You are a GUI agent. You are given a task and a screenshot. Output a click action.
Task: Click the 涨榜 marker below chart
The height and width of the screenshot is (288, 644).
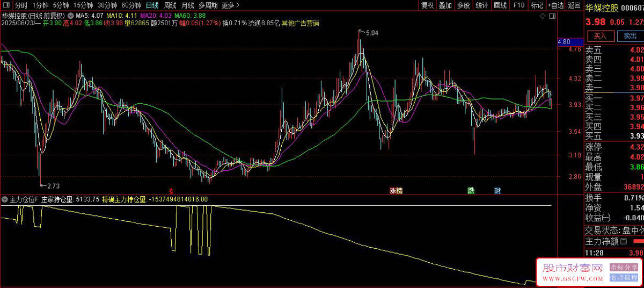[396, 191]
